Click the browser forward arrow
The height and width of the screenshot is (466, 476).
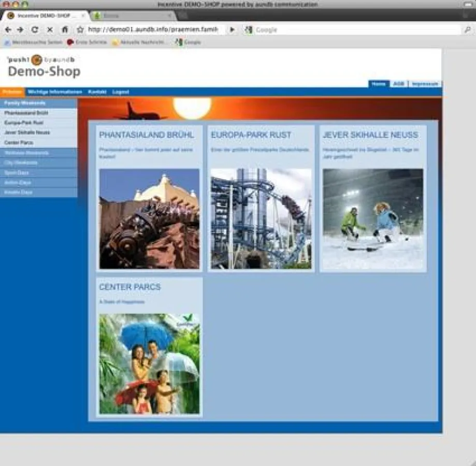point(20,30)
